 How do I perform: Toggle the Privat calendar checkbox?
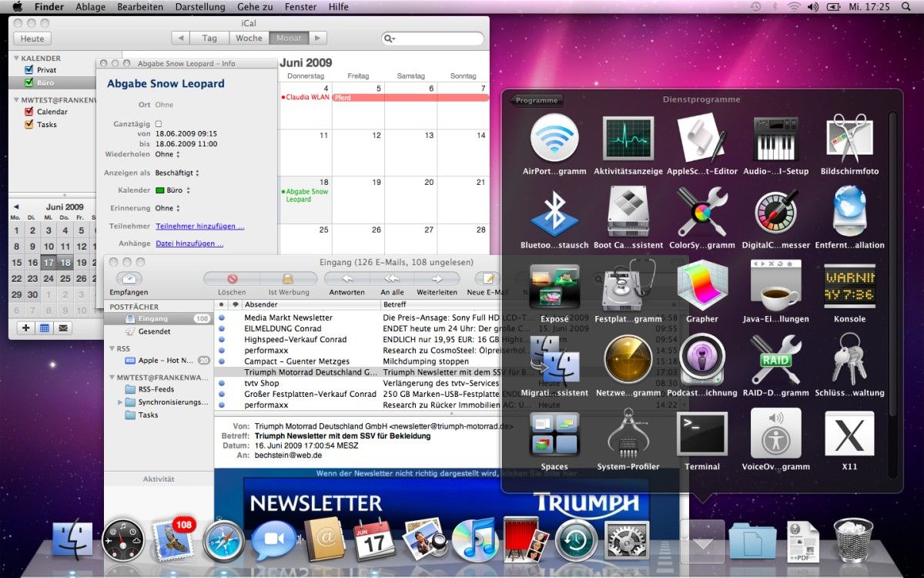[x=29, y=70]
